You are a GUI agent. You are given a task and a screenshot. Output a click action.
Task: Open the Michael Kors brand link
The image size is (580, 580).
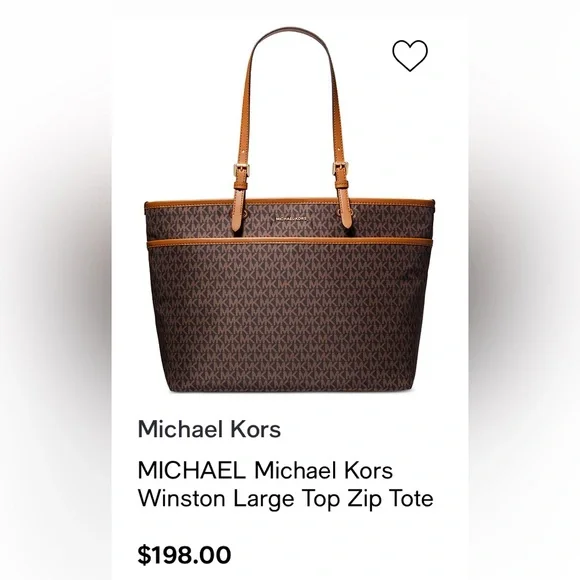[x=209, y=429]
